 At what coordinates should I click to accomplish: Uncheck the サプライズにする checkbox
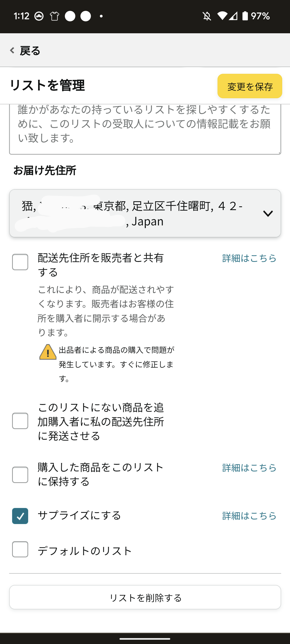point(20,516)
